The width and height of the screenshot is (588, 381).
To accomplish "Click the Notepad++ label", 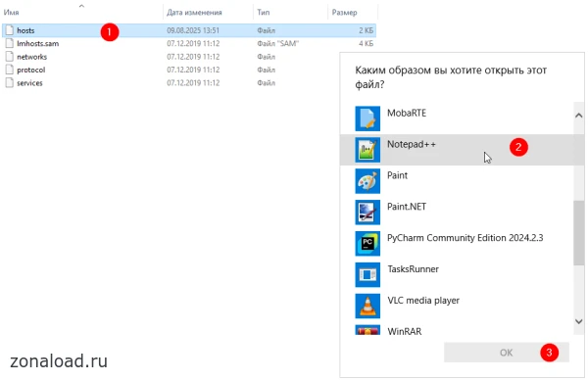I will tap(412, 144).
